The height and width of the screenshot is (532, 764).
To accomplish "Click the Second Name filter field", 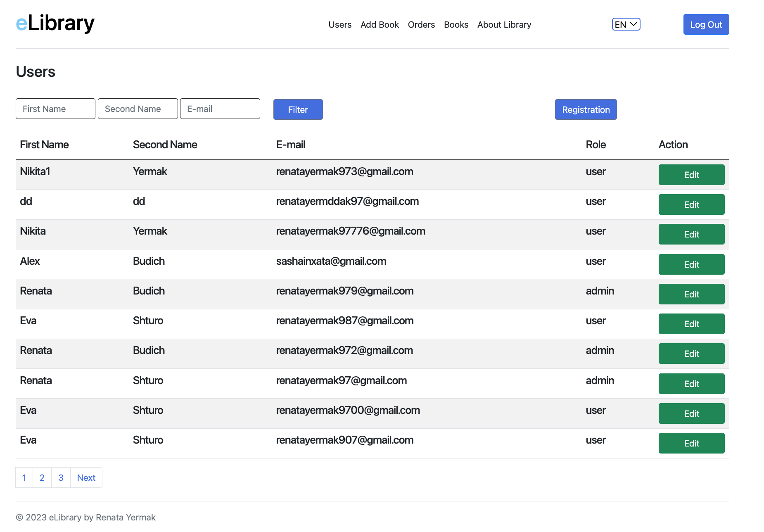I will [138, 109].
